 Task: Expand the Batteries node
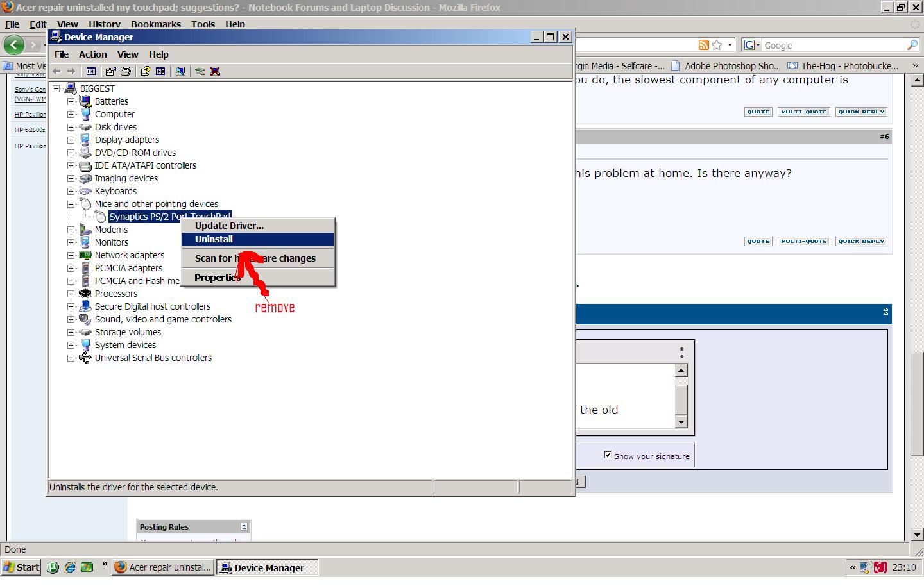coord(71,101)
